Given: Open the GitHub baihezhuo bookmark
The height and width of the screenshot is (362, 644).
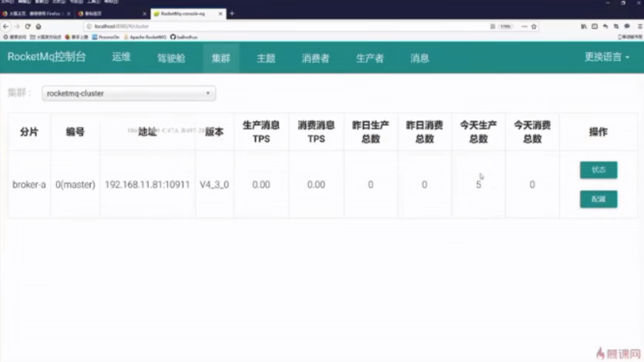Looking at the screenshot, I should coord(183,37).
